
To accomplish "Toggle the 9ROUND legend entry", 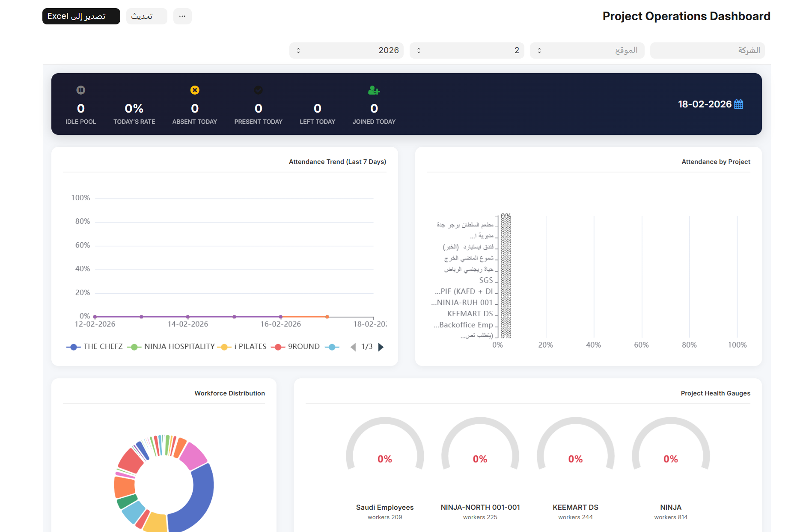I will coord(304,347).
